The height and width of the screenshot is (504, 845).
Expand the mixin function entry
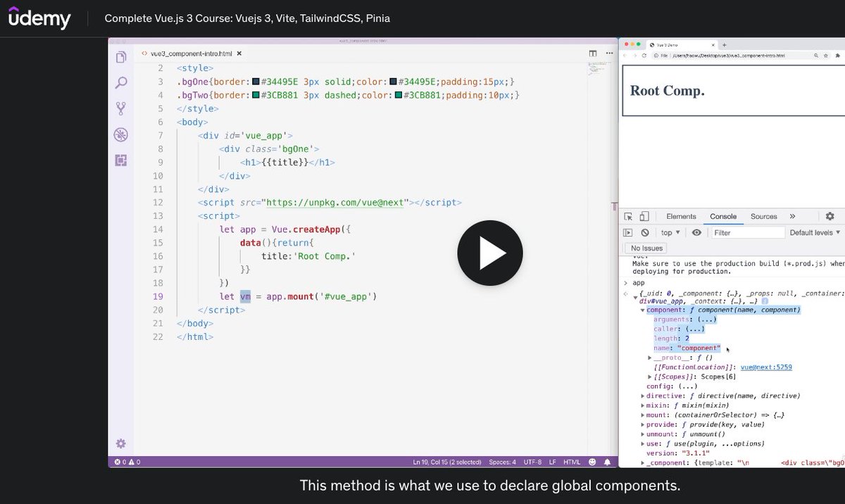pos(642,406)
